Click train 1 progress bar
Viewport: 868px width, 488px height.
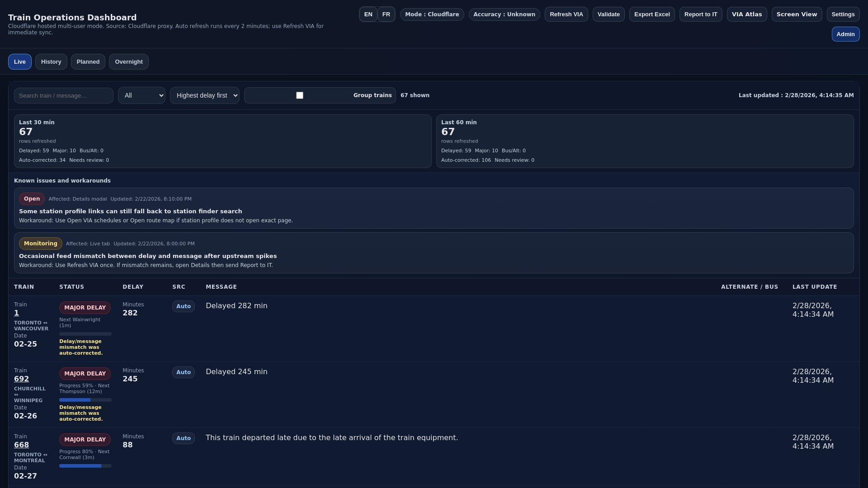[x=85, y=334]
